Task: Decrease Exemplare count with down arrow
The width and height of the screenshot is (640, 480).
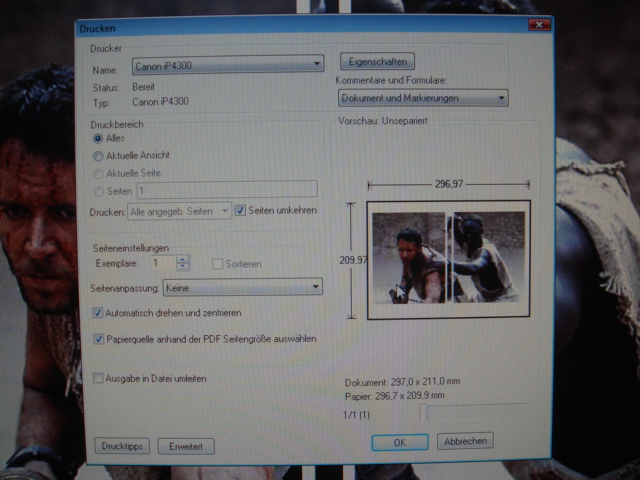Action: click(183, 268)
